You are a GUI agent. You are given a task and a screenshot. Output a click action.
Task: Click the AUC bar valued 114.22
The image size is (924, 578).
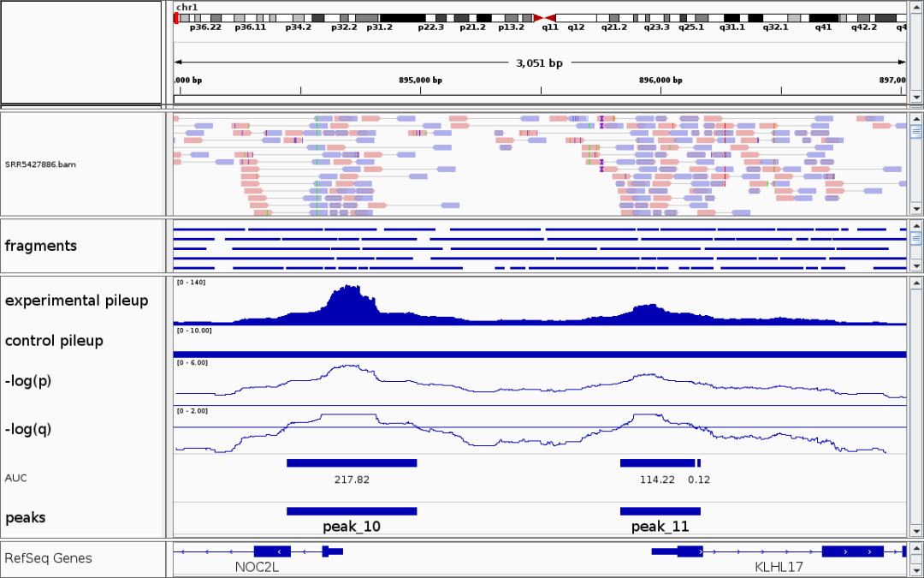coord(657,463)
